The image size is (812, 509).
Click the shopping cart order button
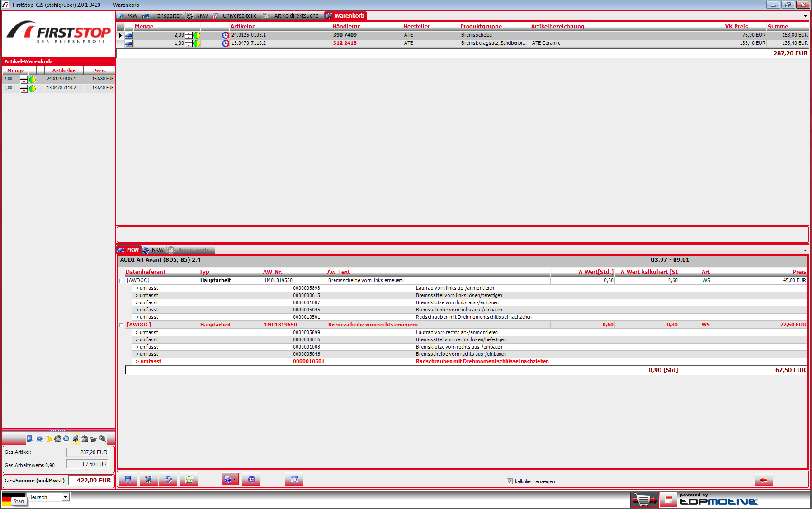149,480
